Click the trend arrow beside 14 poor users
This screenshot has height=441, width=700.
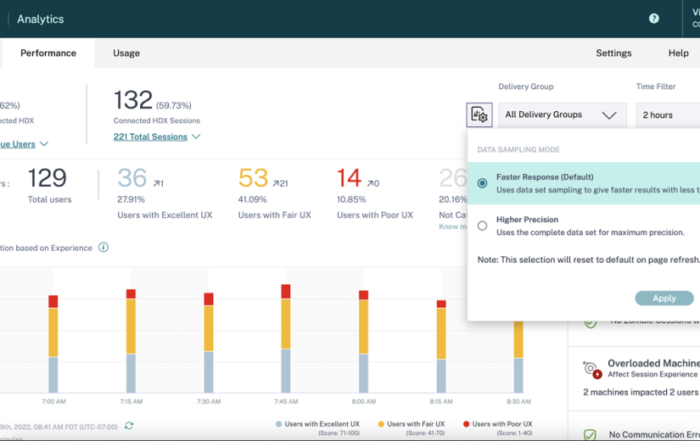(x=372, y=183)
